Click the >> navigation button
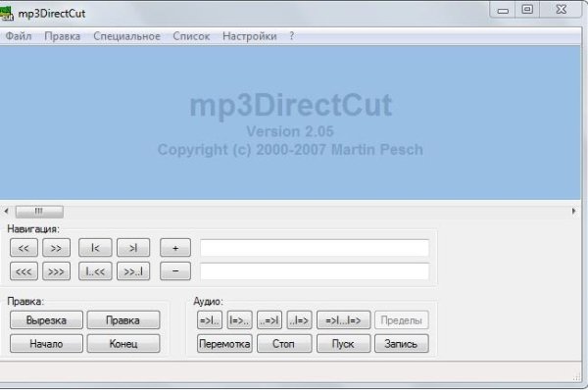The width and height of the screenshot is (588, 390). (56, 248)
